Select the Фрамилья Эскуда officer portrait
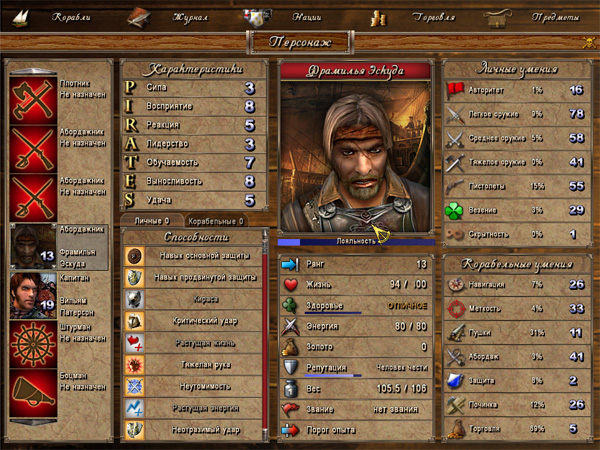Screen dimensions: 600x450 point(33,246)
